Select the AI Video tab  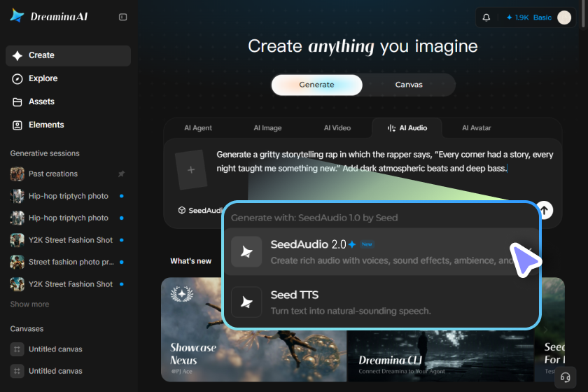(337, 128)
